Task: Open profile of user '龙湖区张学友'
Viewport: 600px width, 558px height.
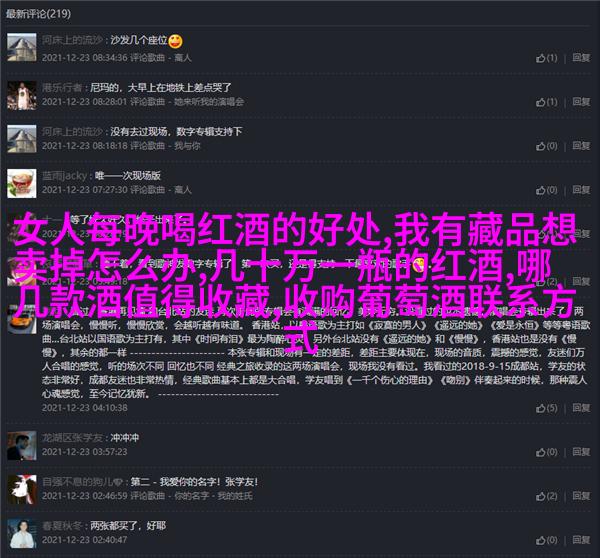Action: pos(72,438)
